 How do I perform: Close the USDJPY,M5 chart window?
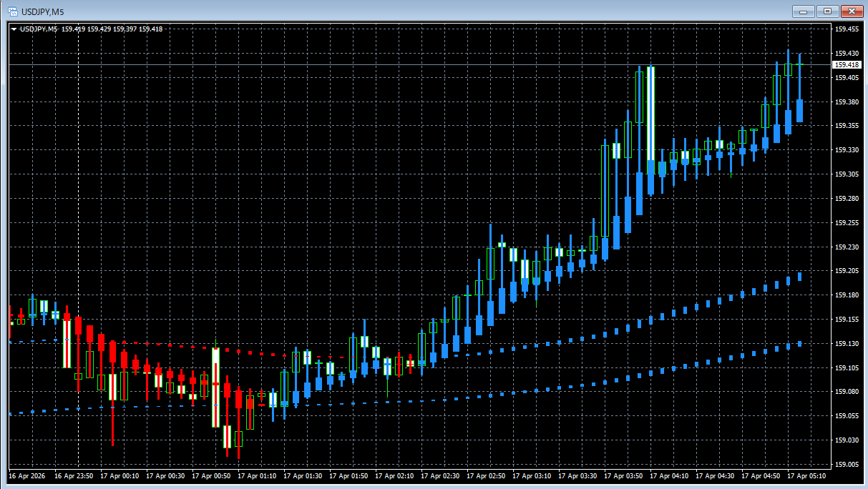point(851,11)
